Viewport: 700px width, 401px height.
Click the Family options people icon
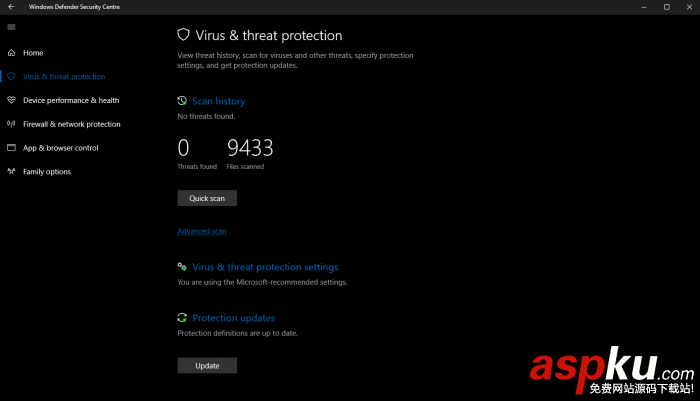pyautogui.click(x=11, y=172)
